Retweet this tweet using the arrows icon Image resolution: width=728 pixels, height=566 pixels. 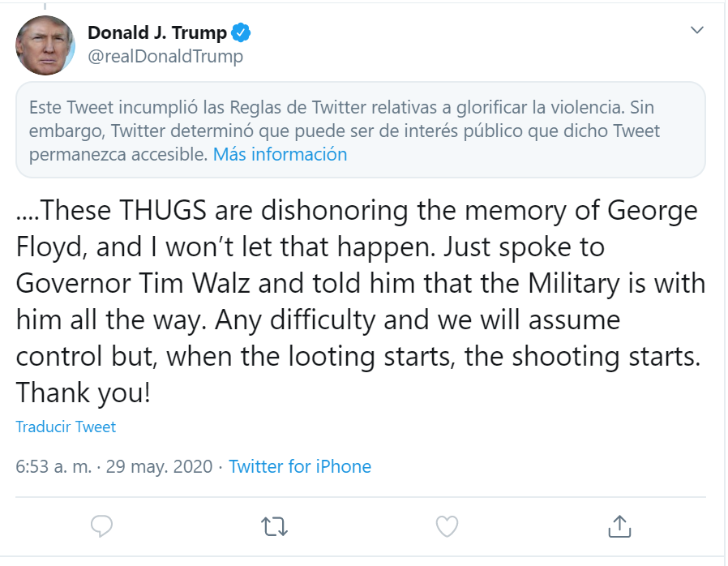275,527
